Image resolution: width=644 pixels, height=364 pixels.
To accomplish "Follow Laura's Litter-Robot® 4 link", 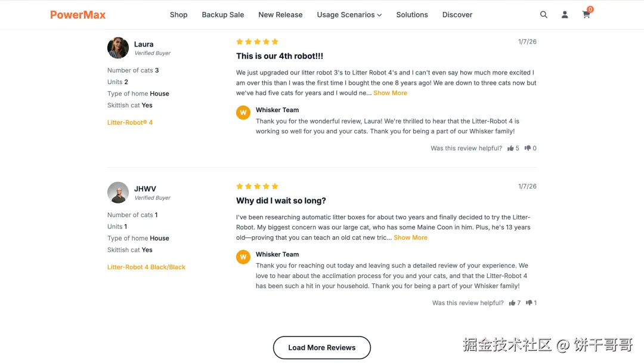I will pyautogui.click(x=130, y=123).
